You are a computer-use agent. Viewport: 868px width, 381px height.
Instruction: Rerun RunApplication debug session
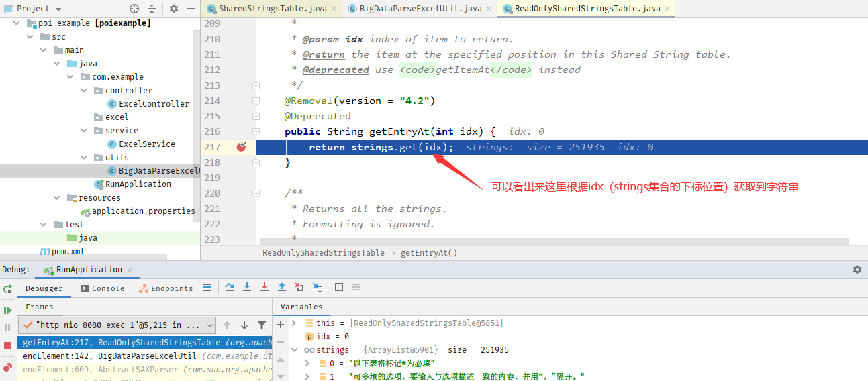pyautogui.click(x=7, y=288)
